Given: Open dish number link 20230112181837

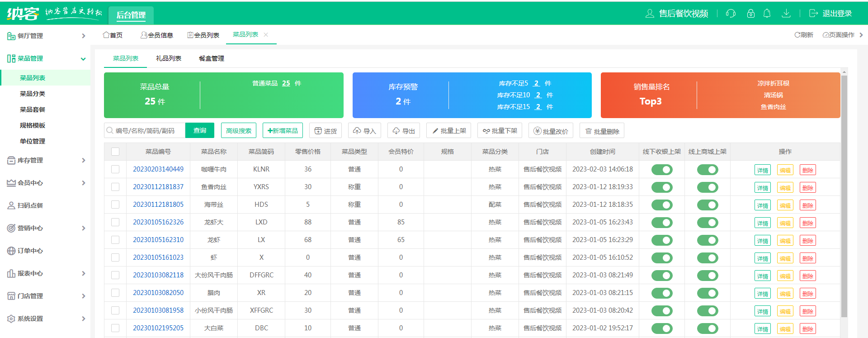Looking at the screenshot, I should (x=158, y=187).
